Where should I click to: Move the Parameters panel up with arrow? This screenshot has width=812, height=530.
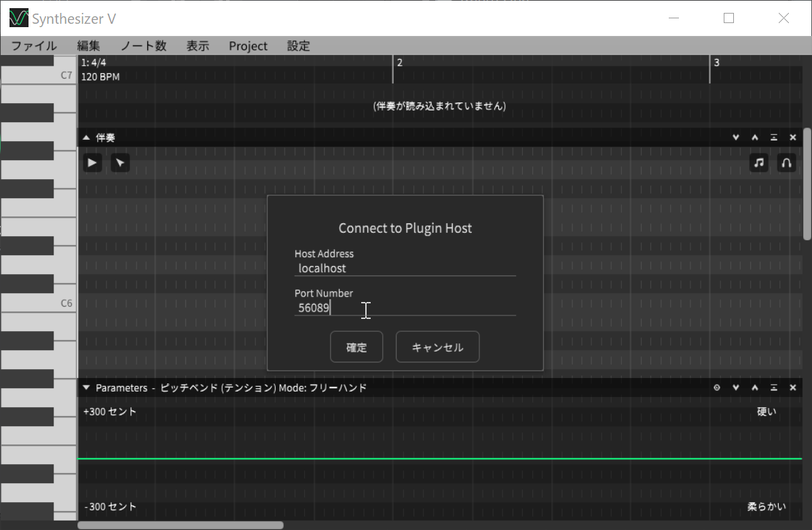coord(755,387)
